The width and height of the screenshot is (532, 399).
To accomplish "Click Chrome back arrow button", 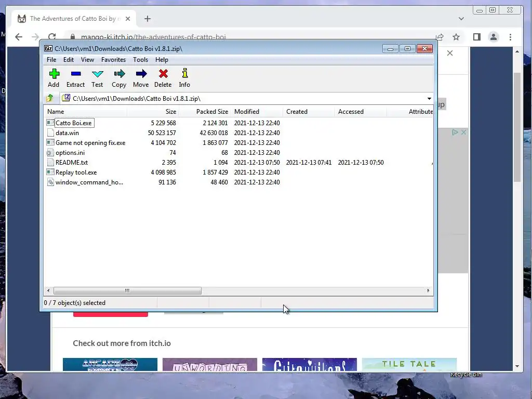I will [x=19, y=37].
